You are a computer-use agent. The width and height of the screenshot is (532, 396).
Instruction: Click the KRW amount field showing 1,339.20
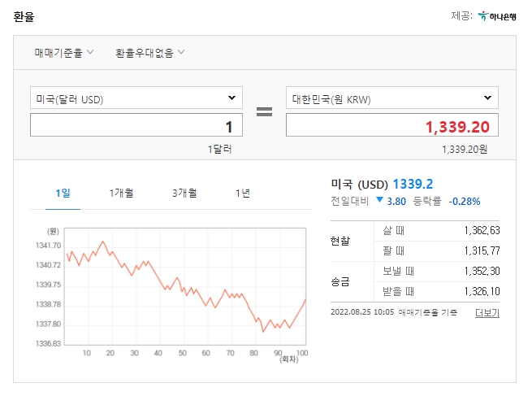[392, 125]
